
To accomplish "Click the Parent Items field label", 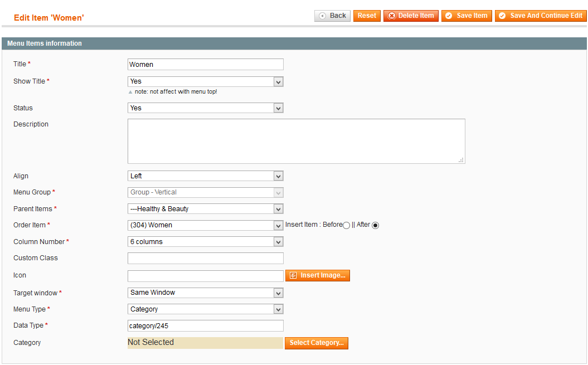I will (33, 208).
